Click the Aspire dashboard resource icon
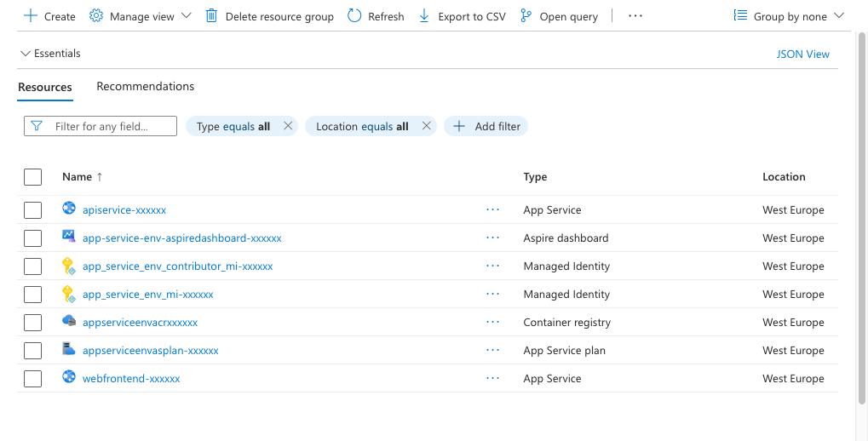The width and height of the screenshot is (868, 441). click(x=69, y=237)
